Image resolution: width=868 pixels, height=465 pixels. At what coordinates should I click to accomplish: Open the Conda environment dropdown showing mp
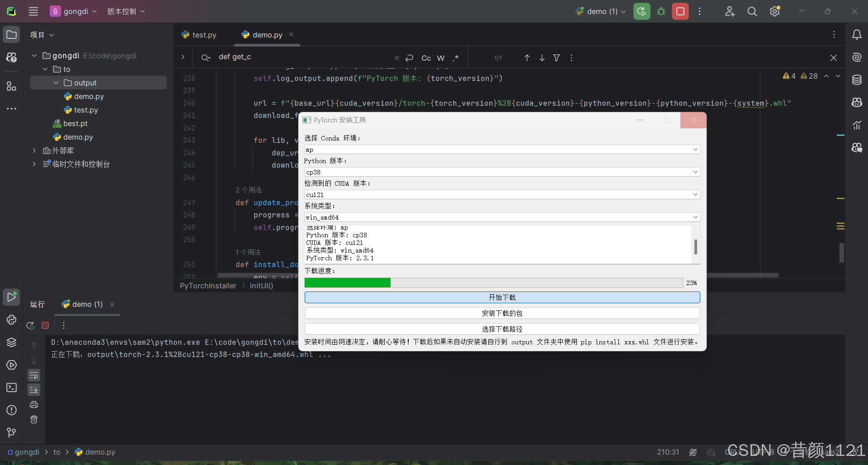502,150
